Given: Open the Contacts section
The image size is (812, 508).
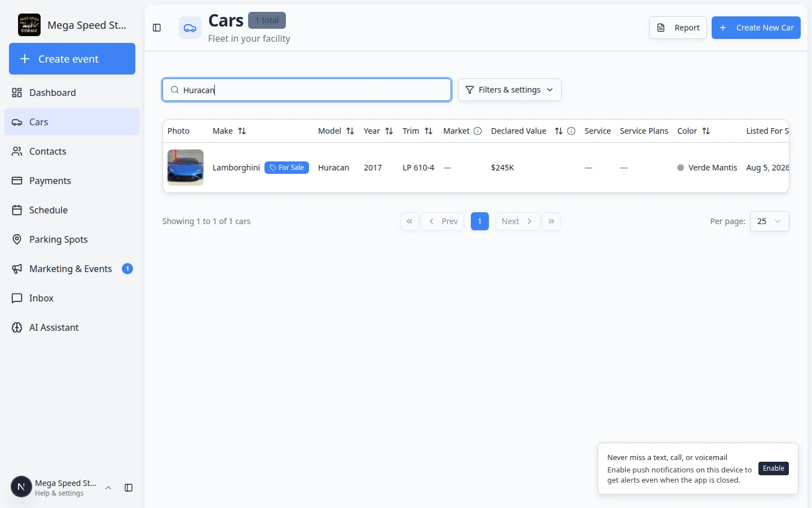Looking at the screenshot, I should click(x=72, y=151).
